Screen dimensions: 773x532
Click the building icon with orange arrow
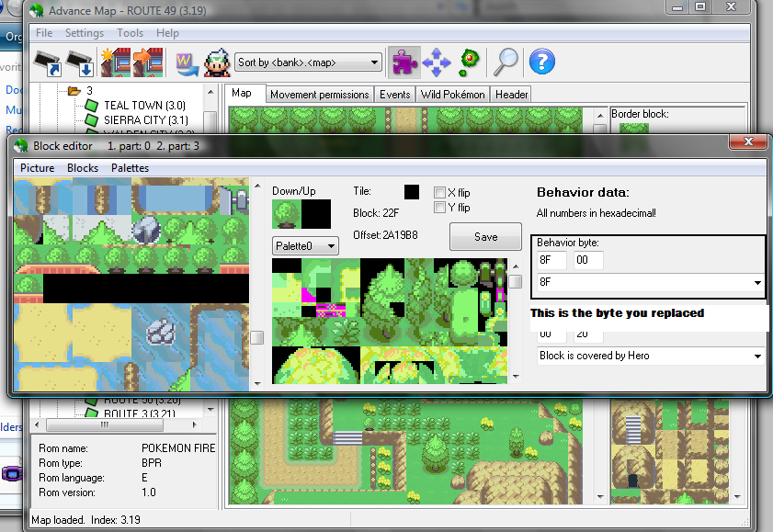click(x=148, y=62)
